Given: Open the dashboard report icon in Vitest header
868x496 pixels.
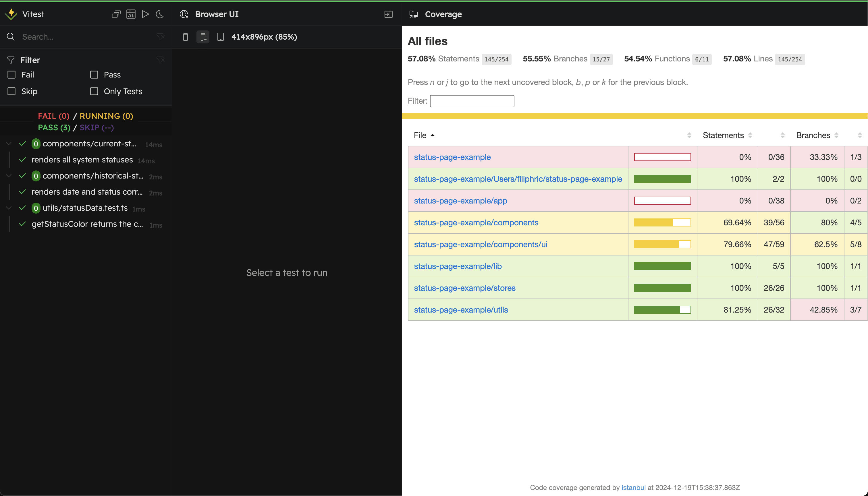Looking at the screenshot, I should [131, 14].
